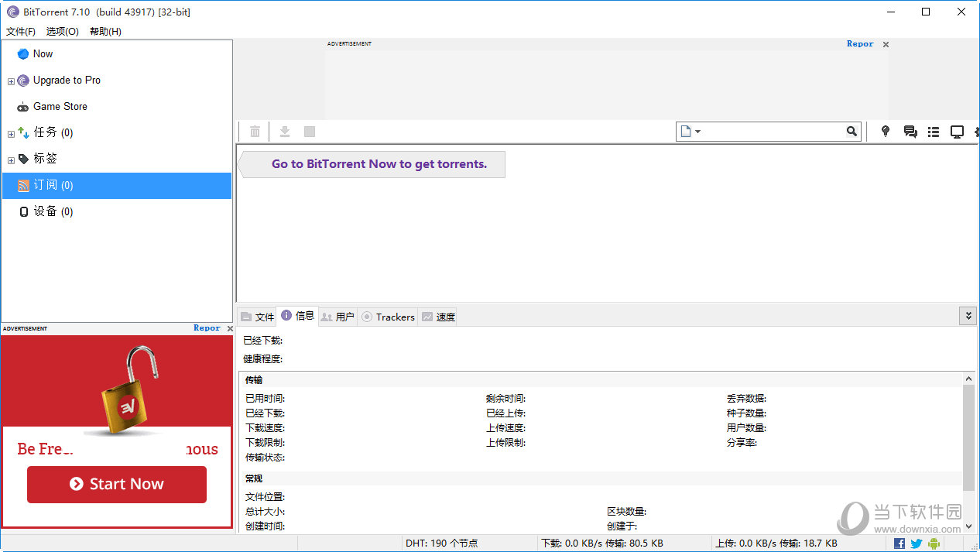This screenshot has height=552, width=980.
Task: Click the light bulb icon in toolbar
Action: click(886, 132)
